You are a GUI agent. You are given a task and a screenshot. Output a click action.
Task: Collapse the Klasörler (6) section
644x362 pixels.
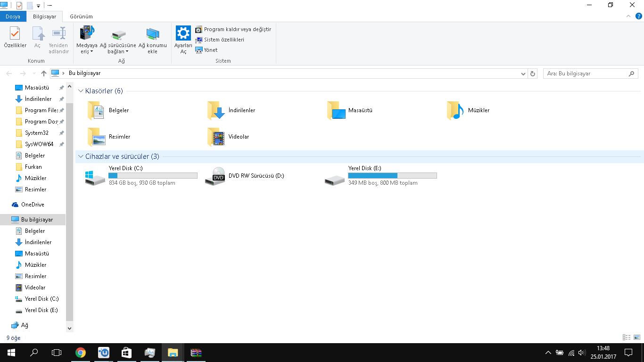tap(81, 91)
